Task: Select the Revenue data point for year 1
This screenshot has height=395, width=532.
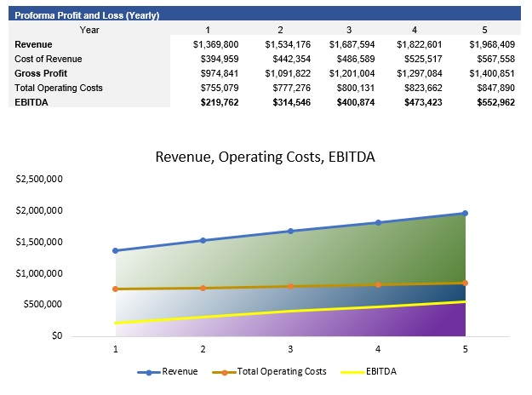Action: point(116,250)
